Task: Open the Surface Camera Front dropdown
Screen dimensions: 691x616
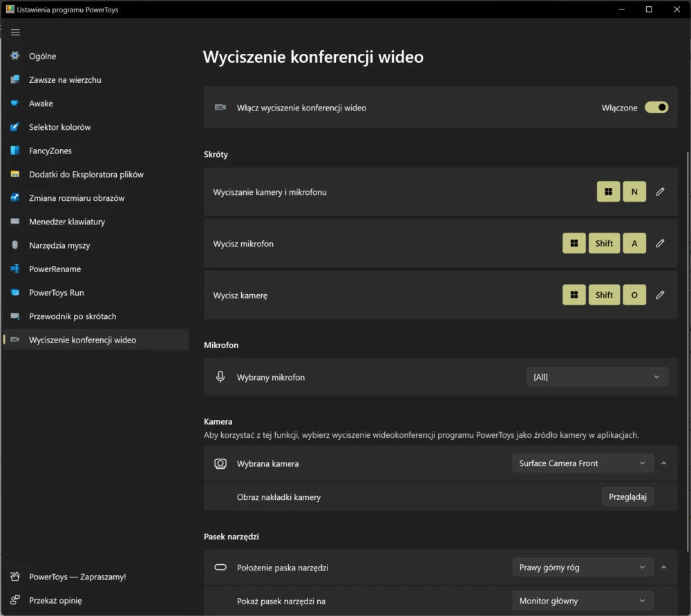Action: pyautogui.click(x=583, y=463)
